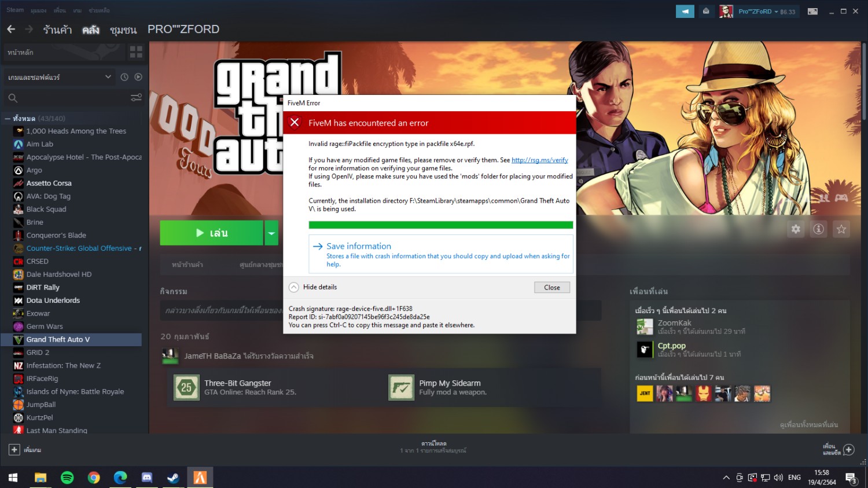This screenshot has width=868, height=488.
Task: Click the game store page link
Action: (x=187, y=265)
